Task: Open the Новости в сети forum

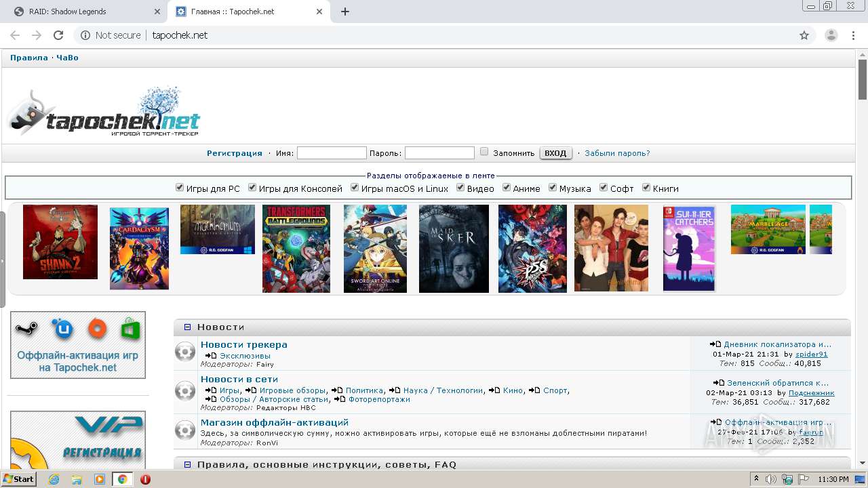Action: [x=239, y=379]
